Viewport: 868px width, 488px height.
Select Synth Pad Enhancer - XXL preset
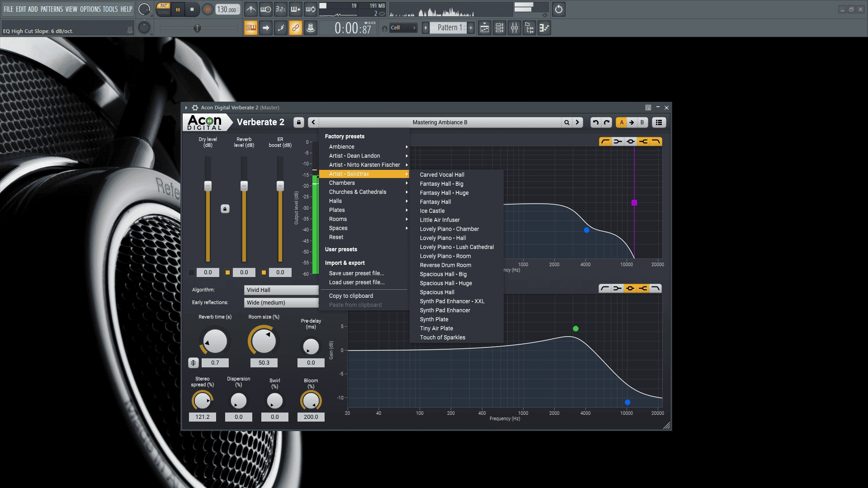click(457, 301)
